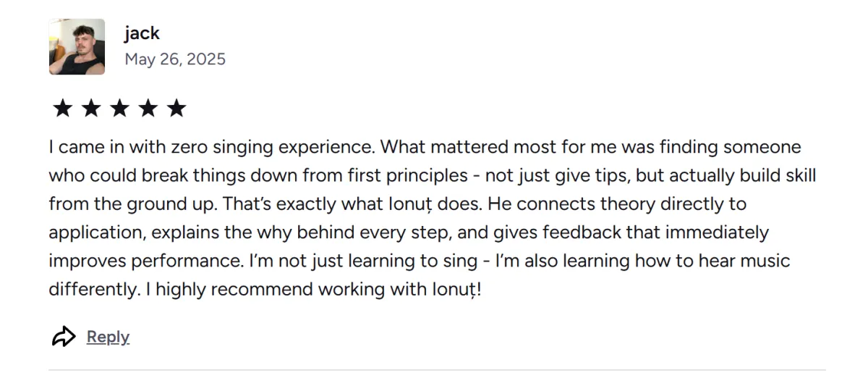Select the first rating star
Screen dimensions: 868x386
[63, 109]
